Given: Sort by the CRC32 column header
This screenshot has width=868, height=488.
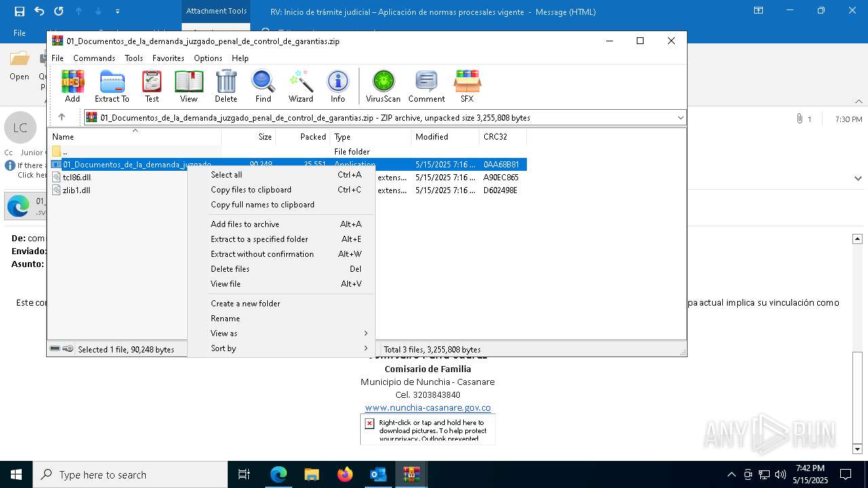Looking at the screenshot, I should pos(502,137).
